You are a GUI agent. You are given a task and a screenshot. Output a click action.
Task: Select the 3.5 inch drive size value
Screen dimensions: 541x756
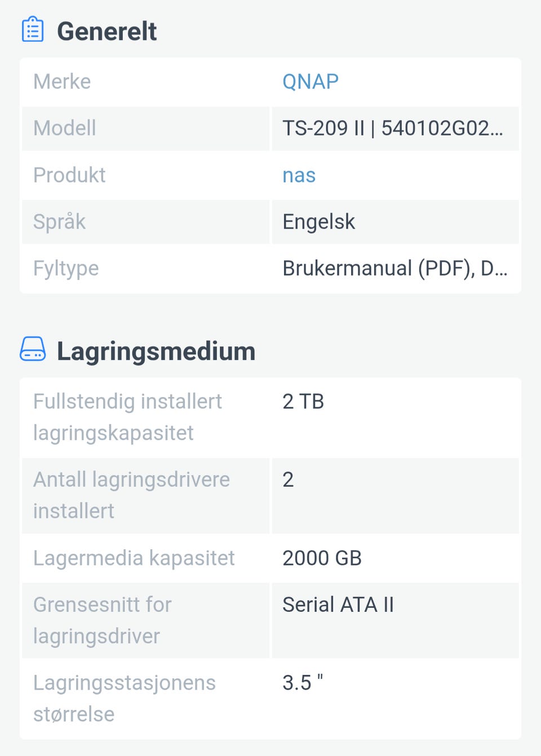(x=303, y=683)
